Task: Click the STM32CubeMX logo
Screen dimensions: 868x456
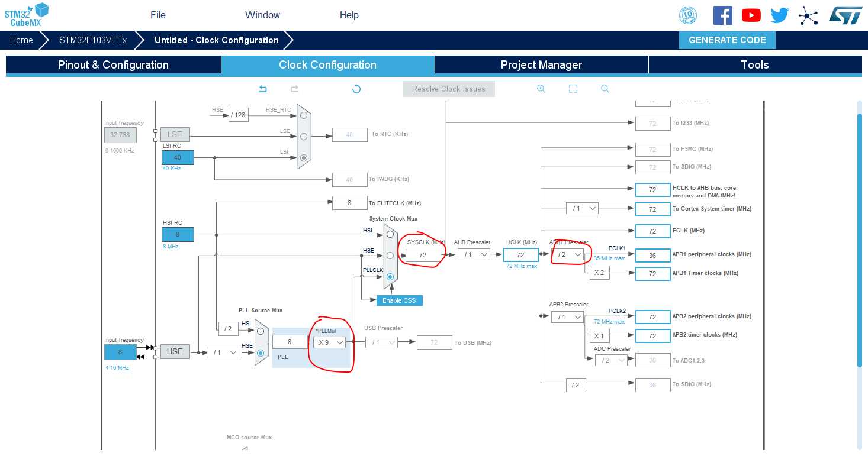Action: 25,15
